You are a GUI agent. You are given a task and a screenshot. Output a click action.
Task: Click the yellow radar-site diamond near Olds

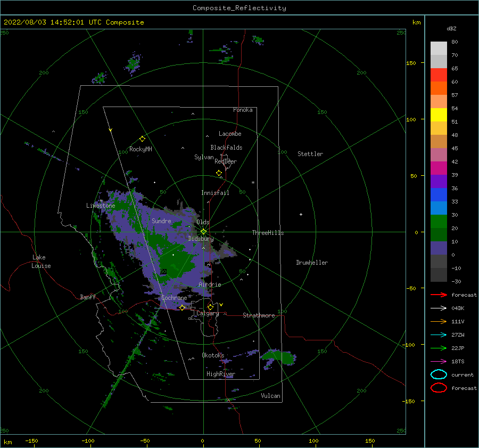(203, 232)
